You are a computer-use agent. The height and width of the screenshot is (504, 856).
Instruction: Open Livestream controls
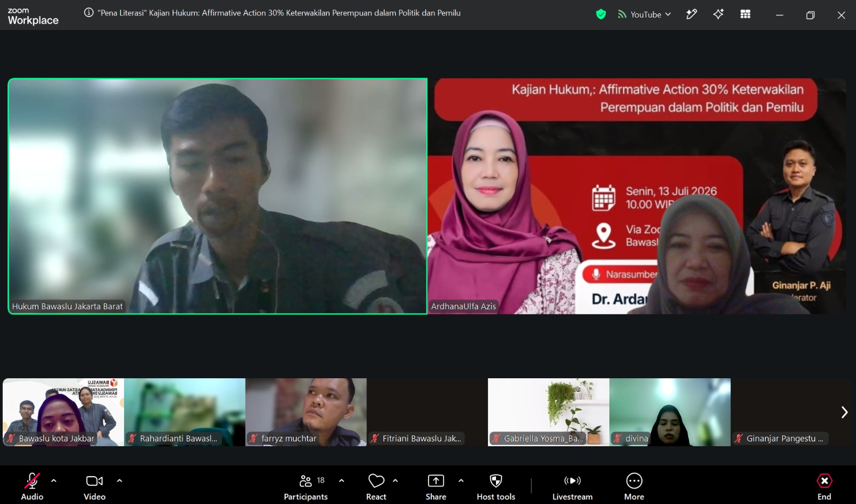click(572, 487)
